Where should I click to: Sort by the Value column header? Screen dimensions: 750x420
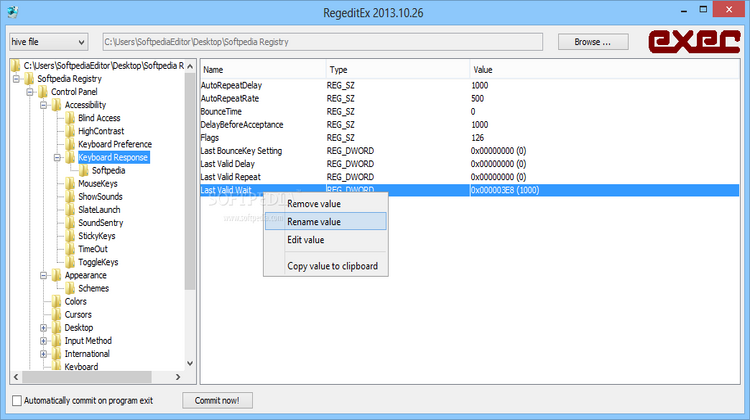point(605,70)
